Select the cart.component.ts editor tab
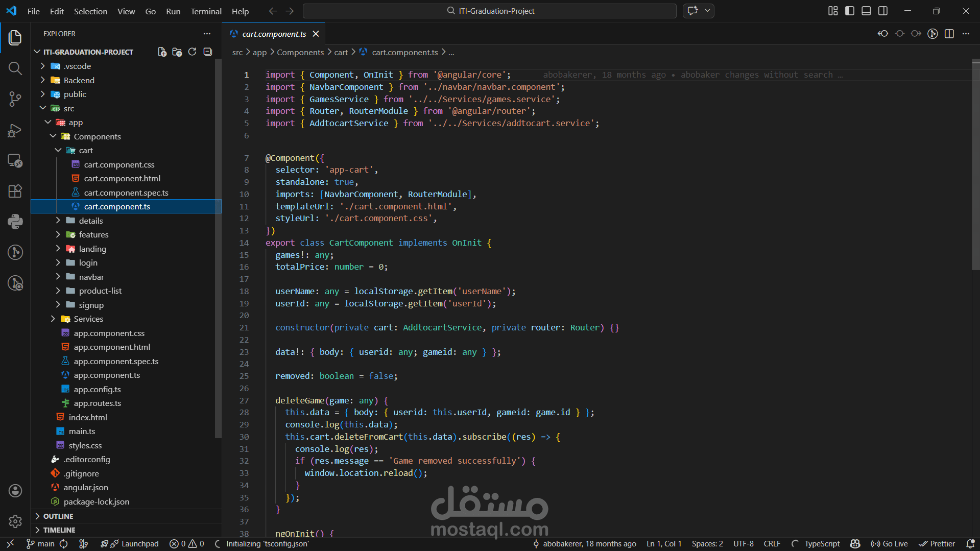 [274, 34]
